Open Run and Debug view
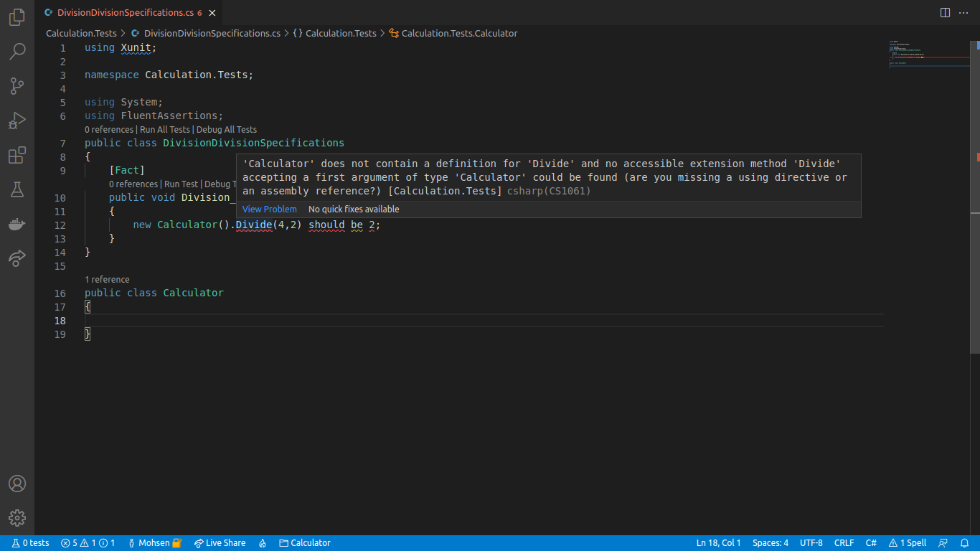Screen dimensions: 980x551 pyautogui.click(x=17, y=121)
